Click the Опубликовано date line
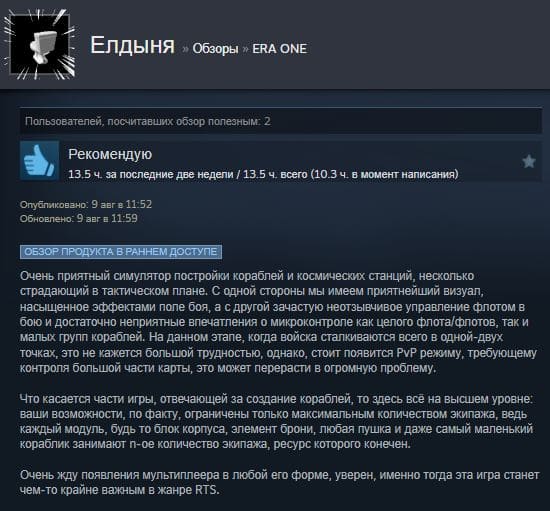 click(86, 204)
